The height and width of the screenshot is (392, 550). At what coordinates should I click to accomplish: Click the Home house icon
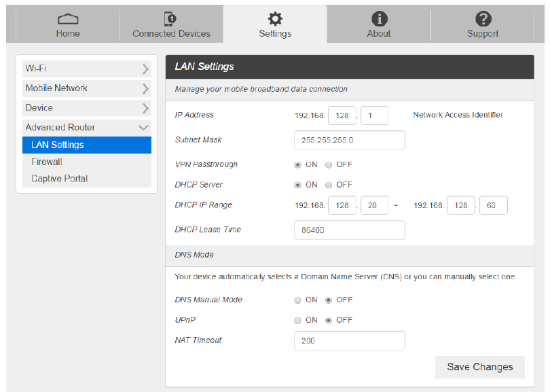click(68, 19)
